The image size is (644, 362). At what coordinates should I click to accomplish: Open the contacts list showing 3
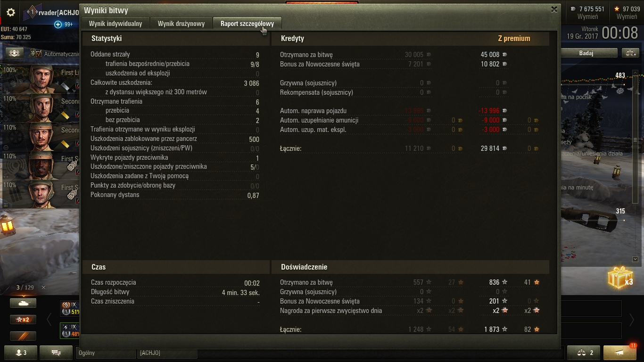[x=21, y=352]
